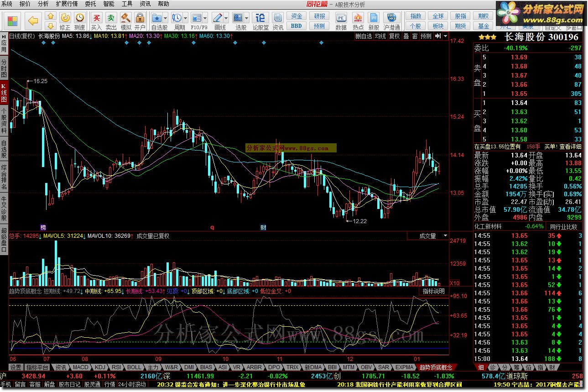
Task: Expand the 自选股 dropdown arrow
Action: pos(165,18)
